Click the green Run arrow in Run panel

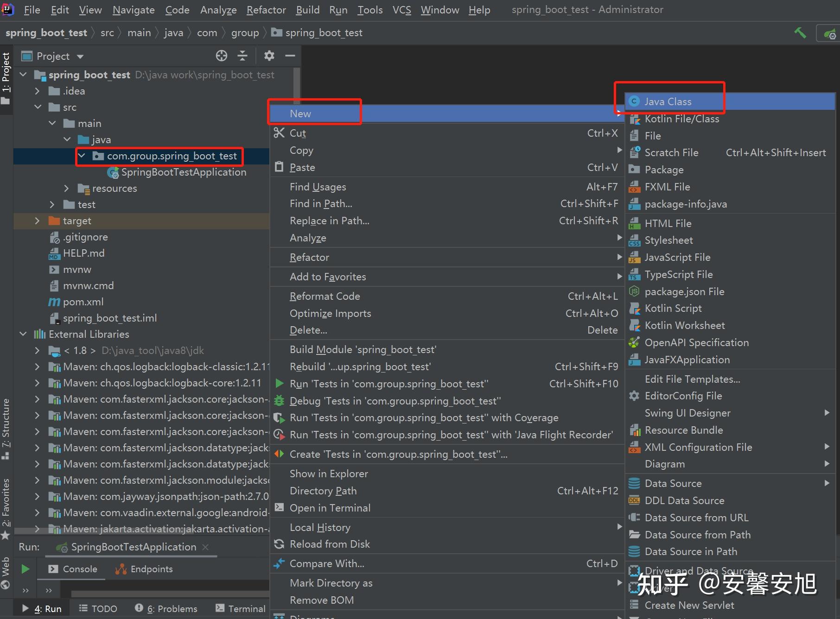click(x=25, y=569)
